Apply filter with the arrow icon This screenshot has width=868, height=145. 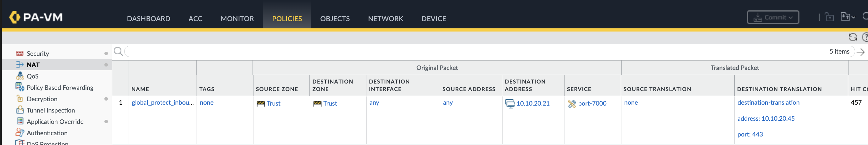coord(860,52)
